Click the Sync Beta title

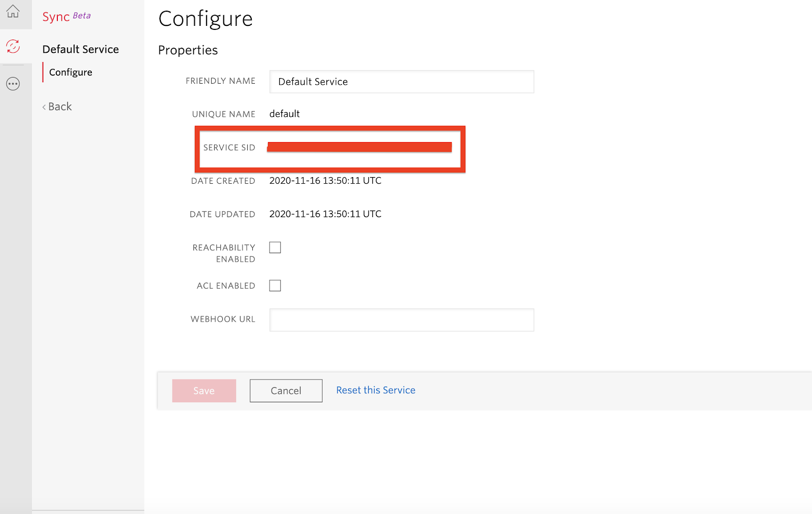pos(66,16)
